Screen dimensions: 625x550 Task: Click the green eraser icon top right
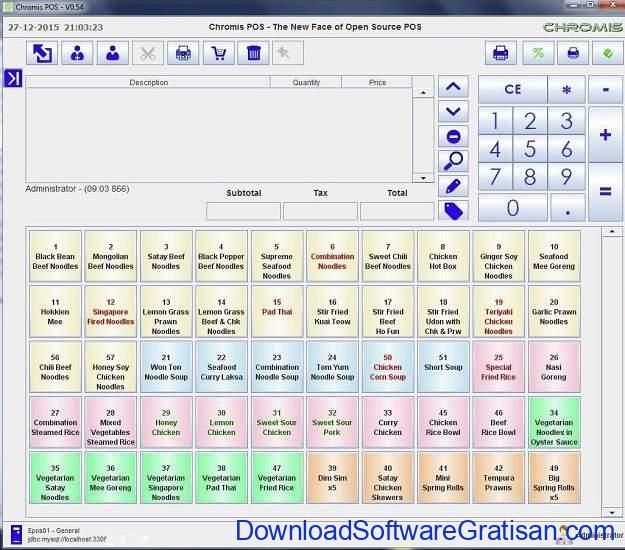coord(608,53)
